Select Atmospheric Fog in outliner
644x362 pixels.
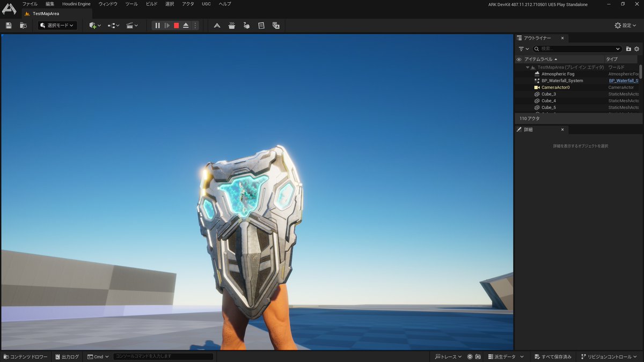click(x=558, y=74)
